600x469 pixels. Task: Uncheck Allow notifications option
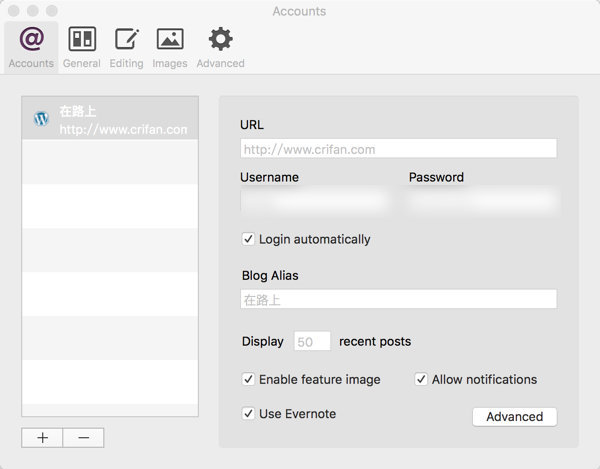point(421,380)
